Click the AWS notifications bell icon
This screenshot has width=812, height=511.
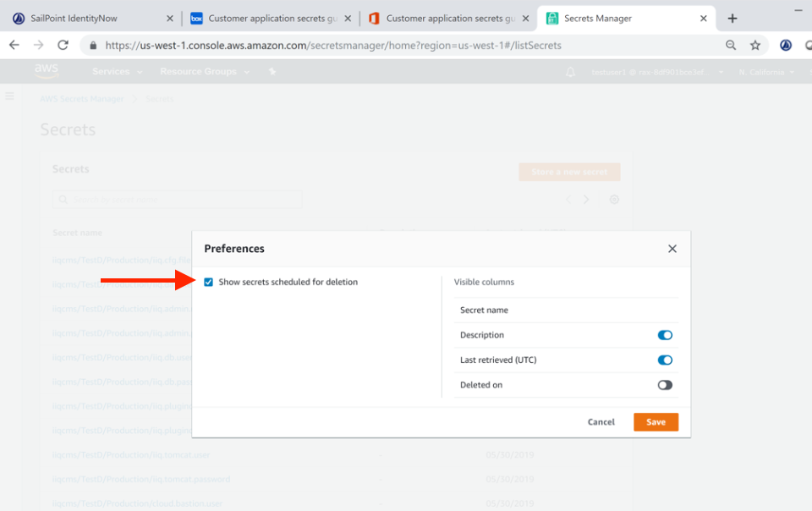(x=570, y=72)
